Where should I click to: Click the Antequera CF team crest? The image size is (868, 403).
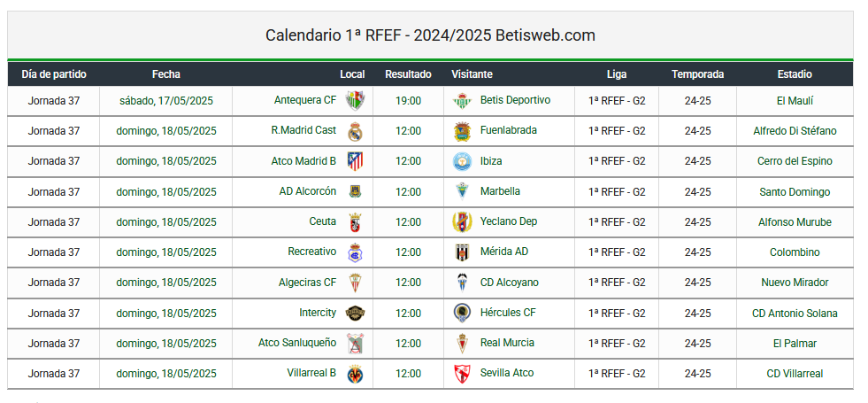354,101
